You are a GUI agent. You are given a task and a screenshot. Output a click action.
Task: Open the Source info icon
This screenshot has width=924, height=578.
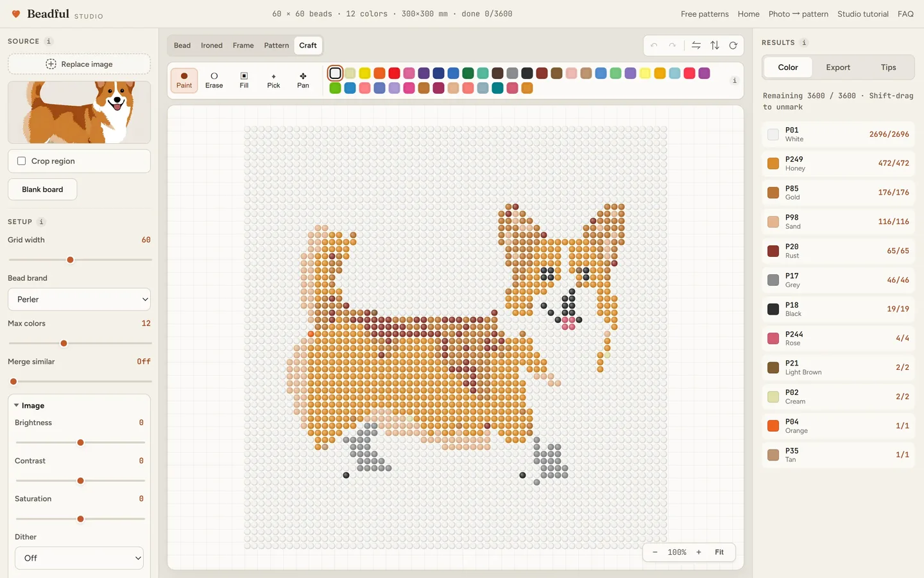pos(49,41)
